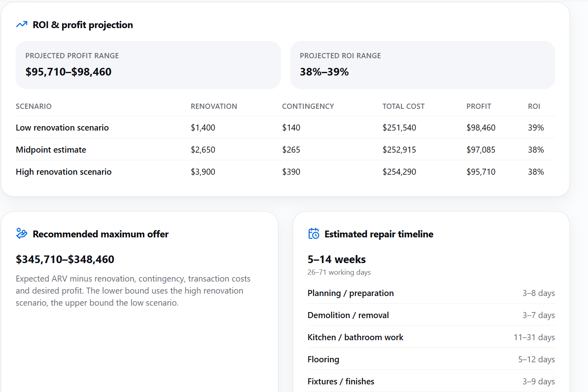Click the $1,400 renovation cell
This screenshot has width=588, height=392.
click(x=203, y=128)
